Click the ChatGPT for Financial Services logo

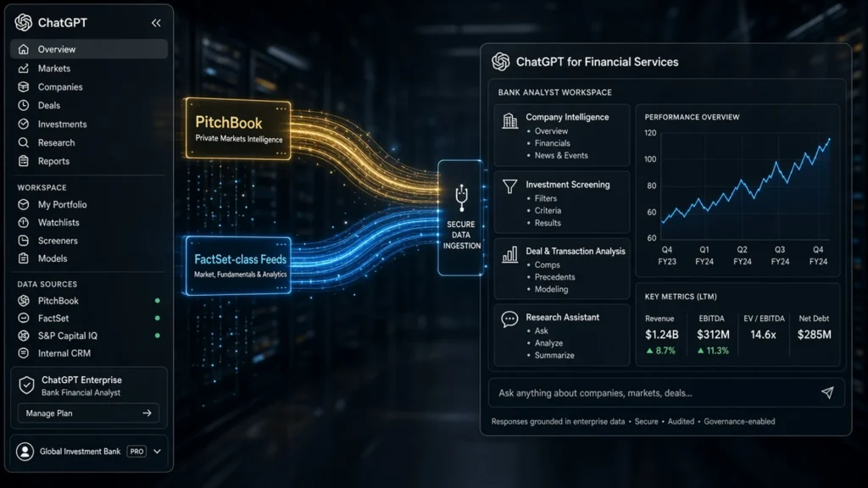501,62
